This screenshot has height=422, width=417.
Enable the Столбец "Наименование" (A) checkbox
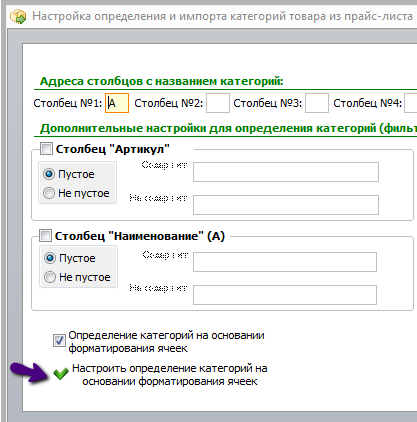45,236
